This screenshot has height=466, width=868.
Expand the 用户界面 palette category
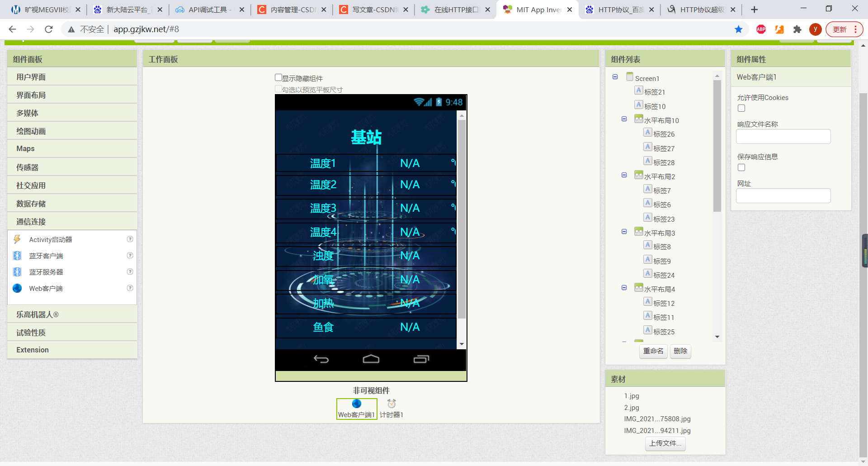(72, 77)
